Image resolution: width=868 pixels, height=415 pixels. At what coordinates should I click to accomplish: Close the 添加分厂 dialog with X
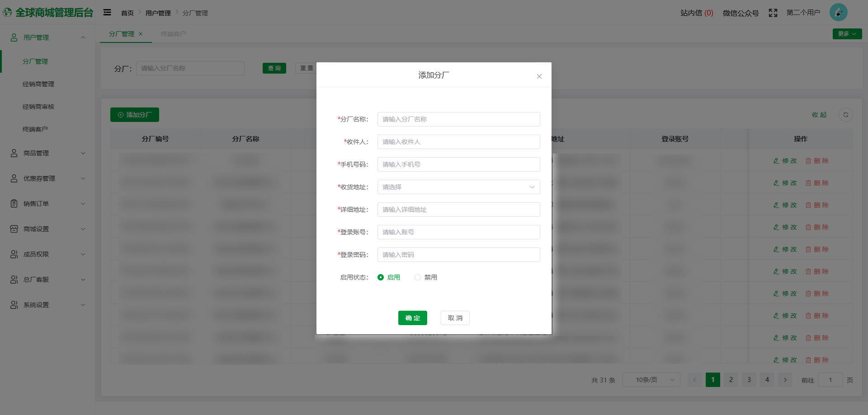(x=539, y=76)
